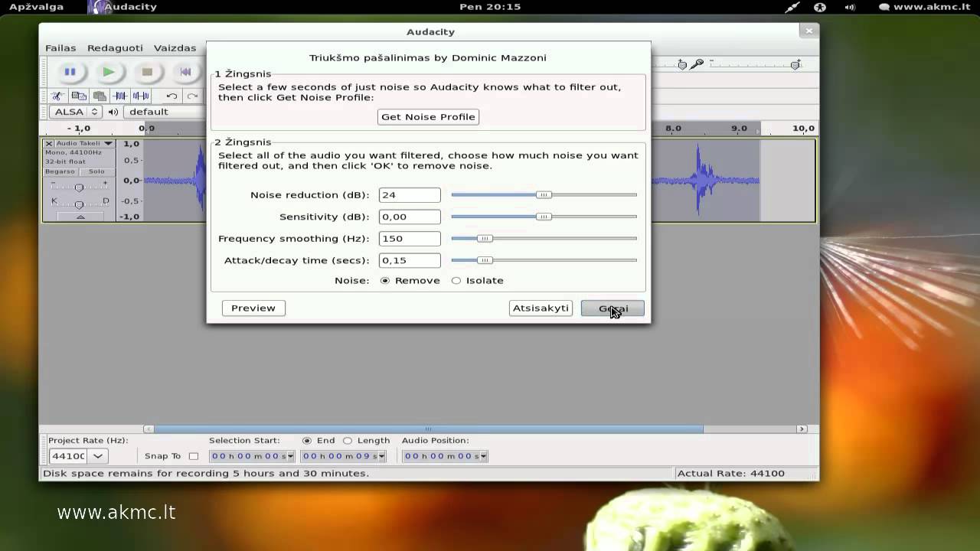980x551 pixels.
Task: Click the Copy toolbar icon
Action: [x=78, y=96]
